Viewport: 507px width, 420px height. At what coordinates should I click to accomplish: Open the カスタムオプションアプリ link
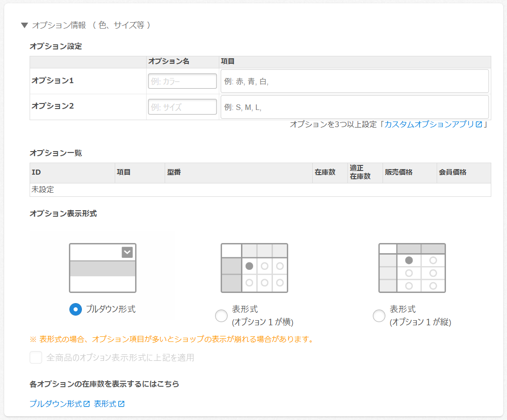coord(429,124)
